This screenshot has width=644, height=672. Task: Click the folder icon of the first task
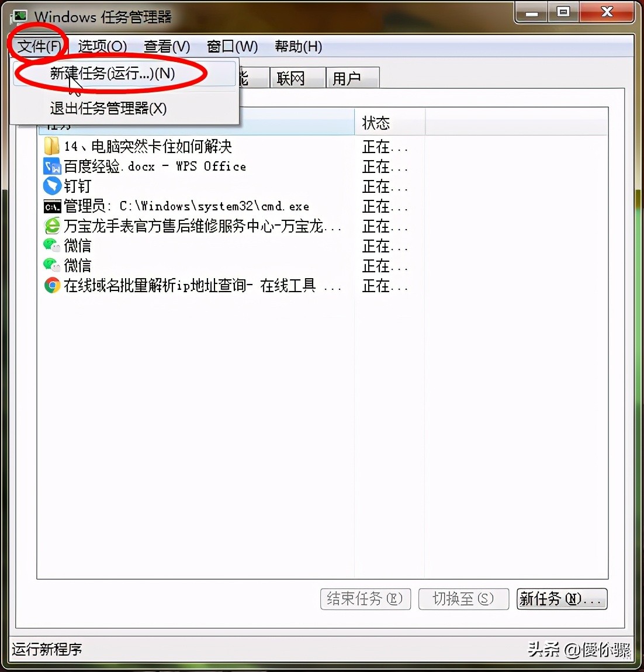point(51,146)
